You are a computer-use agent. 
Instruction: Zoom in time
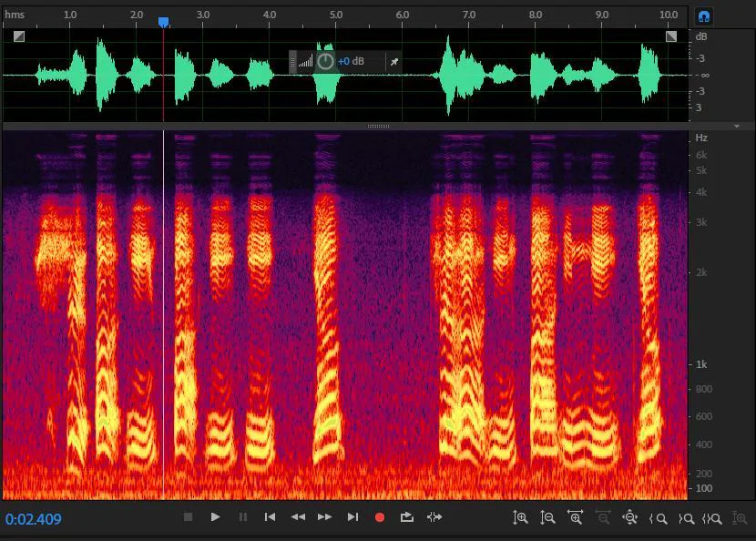click(575, 517)
